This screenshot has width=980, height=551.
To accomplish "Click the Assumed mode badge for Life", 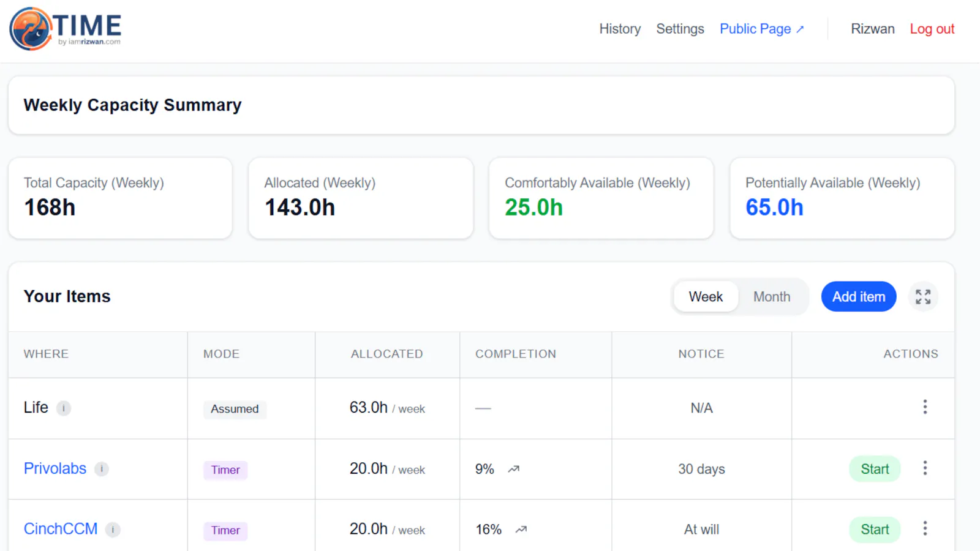I will (235, 409).
